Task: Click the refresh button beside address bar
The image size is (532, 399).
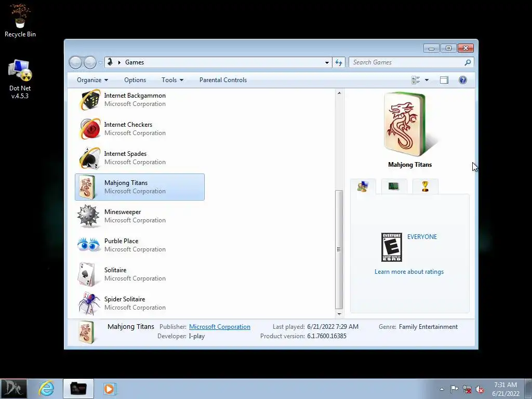Action: point(339,62)
